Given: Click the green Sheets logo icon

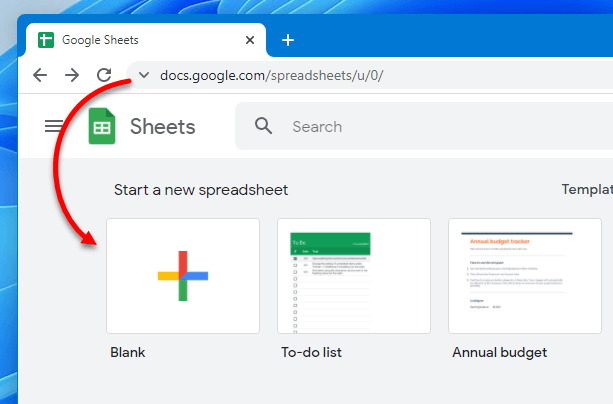Looking at the screenshot, I should tap(102, 126).
